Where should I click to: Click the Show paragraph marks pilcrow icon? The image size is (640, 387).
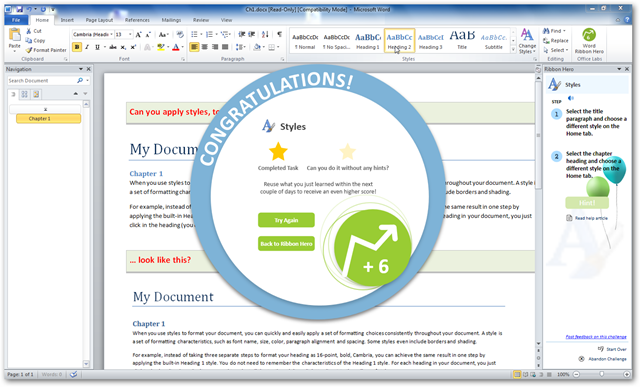pyautogui.click(x=279, y=34)
